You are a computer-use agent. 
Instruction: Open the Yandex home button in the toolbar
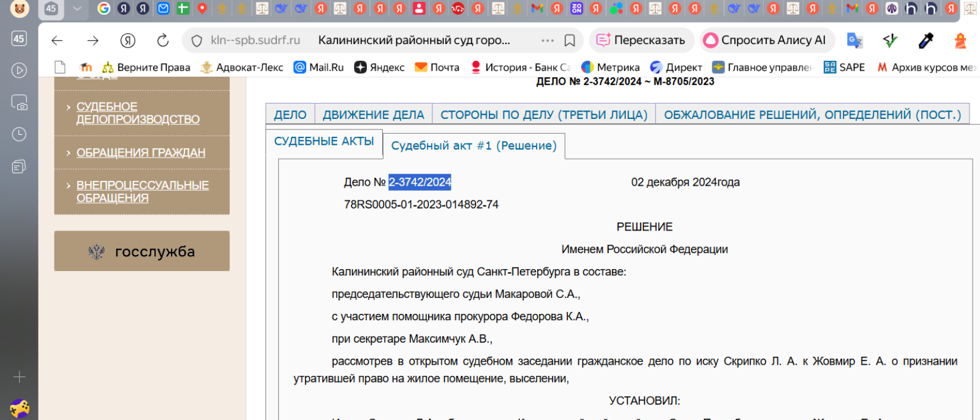[x=127, y=40]
